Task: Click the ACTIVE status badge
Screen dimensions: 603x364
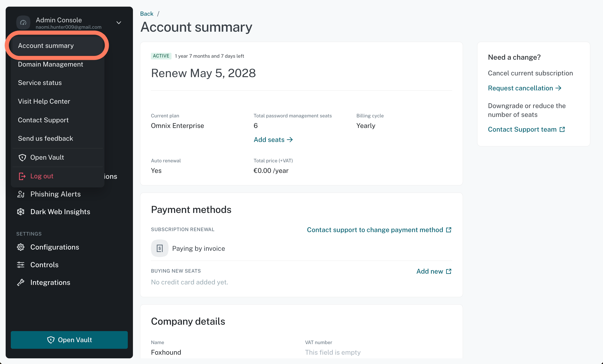Action: point(161,56)
